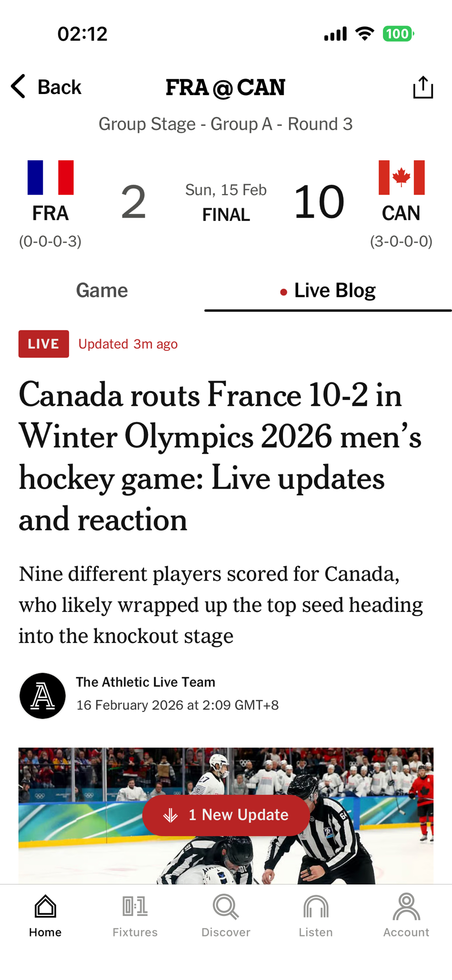Tap the back chevron arrow
452x980 pixels.
tap(19, 87)
